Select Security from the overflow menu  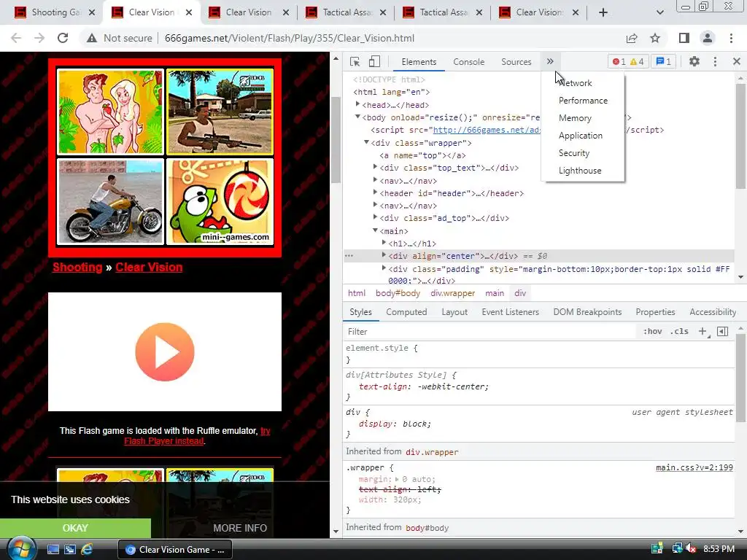click(x=574, y=153)
